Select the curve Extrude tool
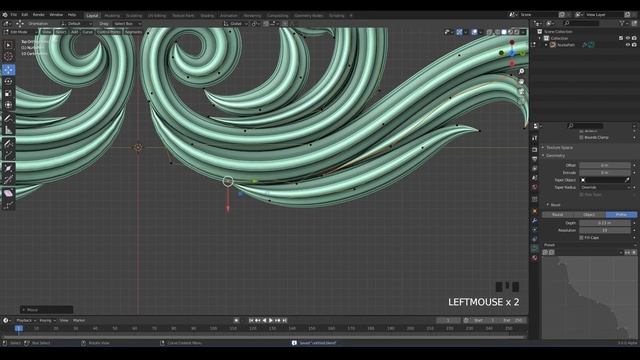 click(x=8, y=155)
